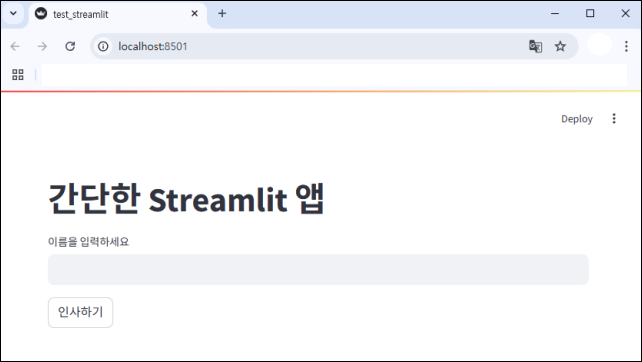Click the 인사하기 button
642x362 pixels.
point(80,312)
